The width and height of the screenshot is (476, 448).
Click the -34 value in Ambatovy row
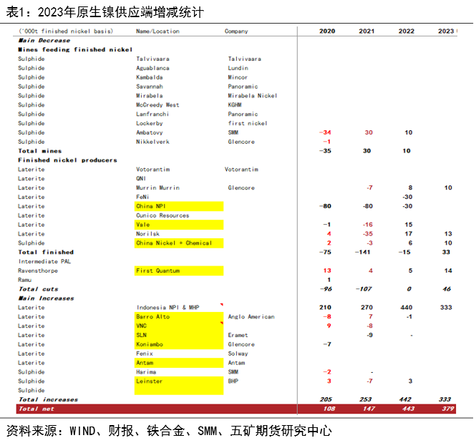pyautogui.click(x=325, y=132)
